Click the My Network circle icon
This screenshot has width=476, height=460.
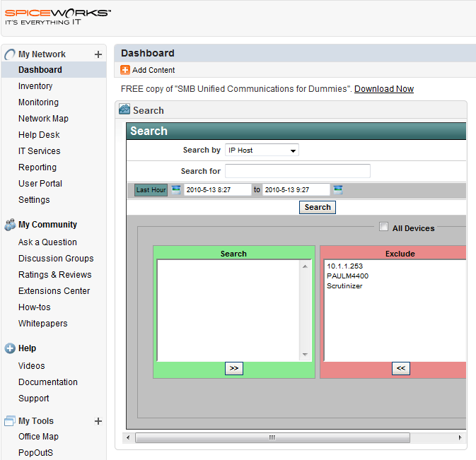click(10, 54)
